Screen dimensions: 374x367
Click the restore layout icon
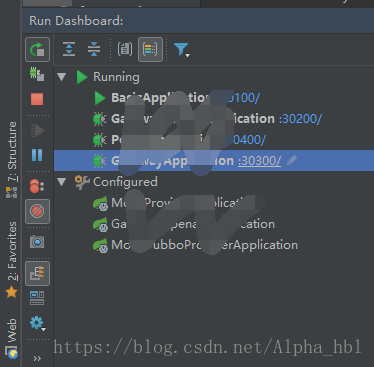pyautogui.click(x=37, y=298)
